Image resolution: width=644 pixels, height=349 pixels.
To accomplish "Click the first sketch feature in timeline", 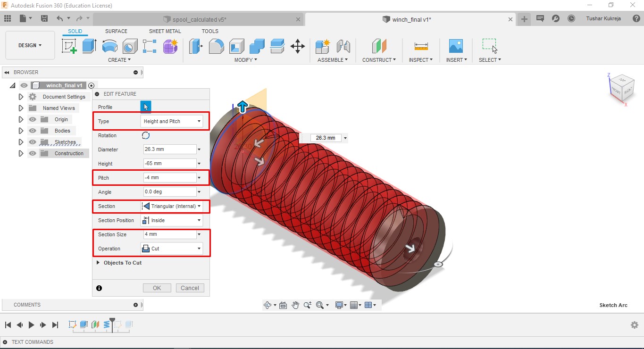I will [x=72, y=324].
